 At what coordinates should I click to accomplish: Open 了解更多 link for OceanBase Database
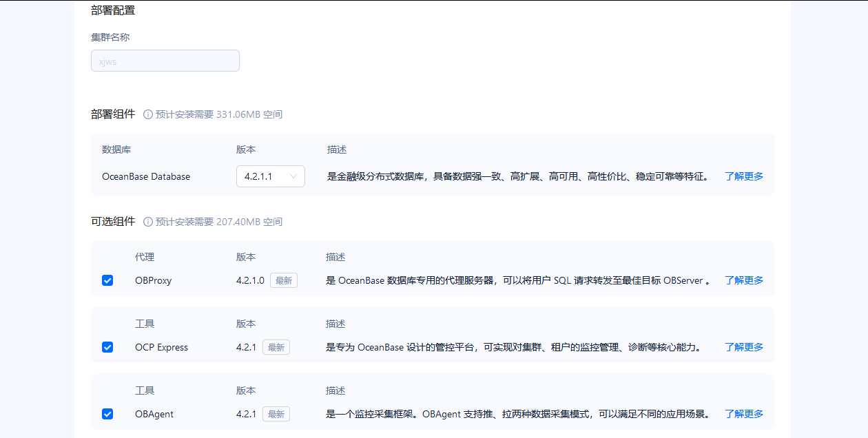point(744,176)
